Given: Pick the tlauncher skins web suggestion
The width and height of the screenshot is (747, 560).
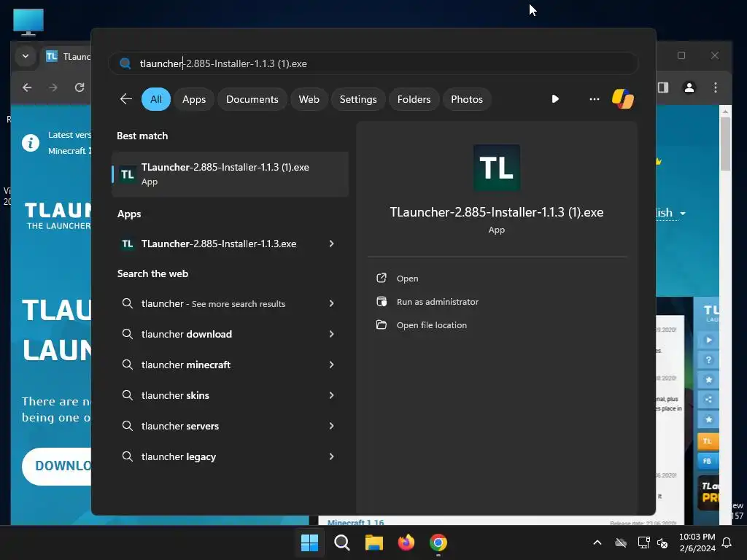Looking at the screenshot, I should pyautogui.click(x=175, y=395).
